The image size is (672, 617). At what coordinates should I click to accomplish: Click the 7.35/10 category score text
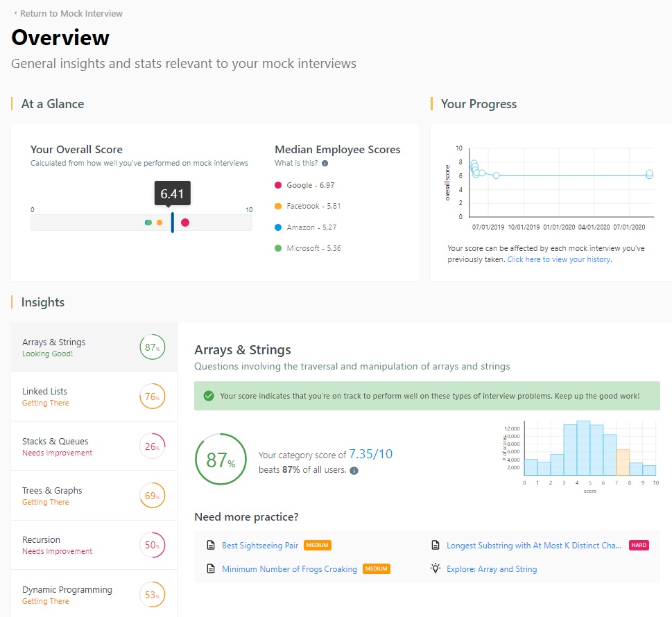click(x=371, y=454)
